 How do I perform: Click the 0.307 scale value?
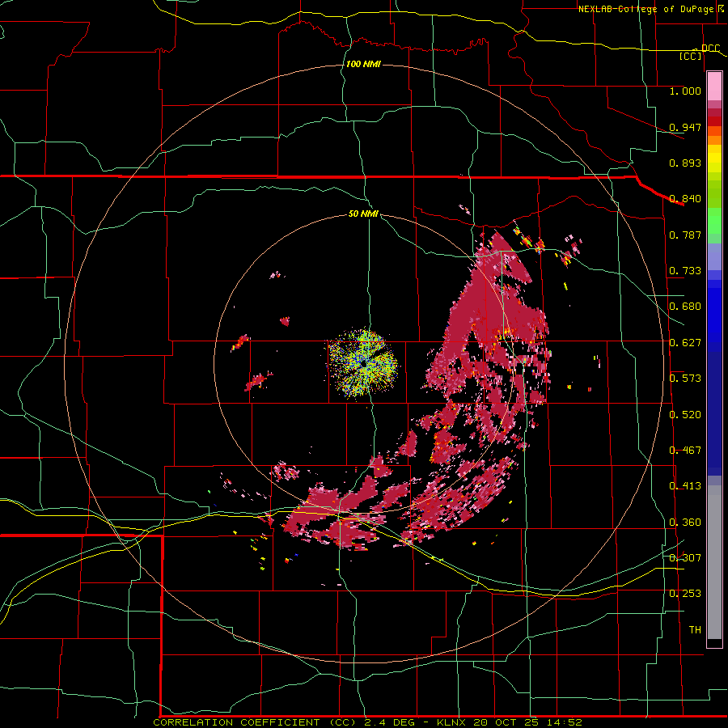point(685,557)
